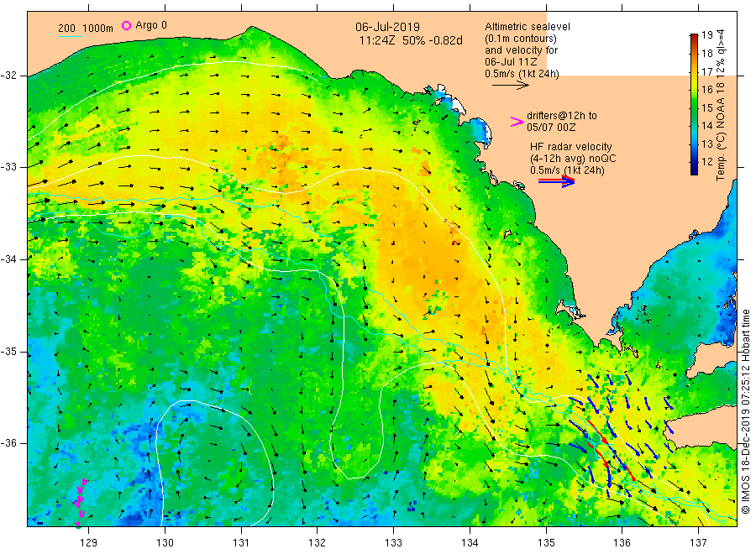This screenshot has width=756, height=554.
Task: Click the colorbar value 12
Action: 706,161
